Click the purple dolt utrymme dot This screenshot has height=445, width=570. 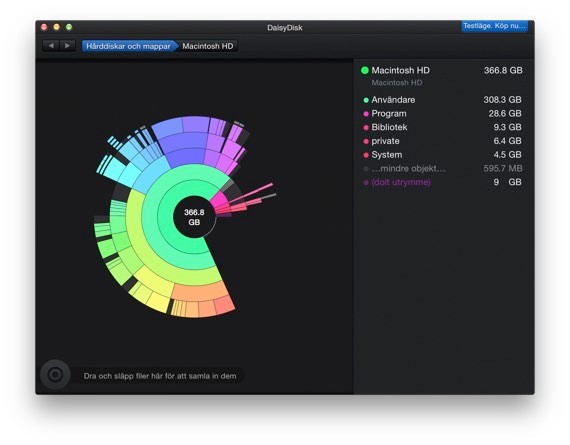366,183
